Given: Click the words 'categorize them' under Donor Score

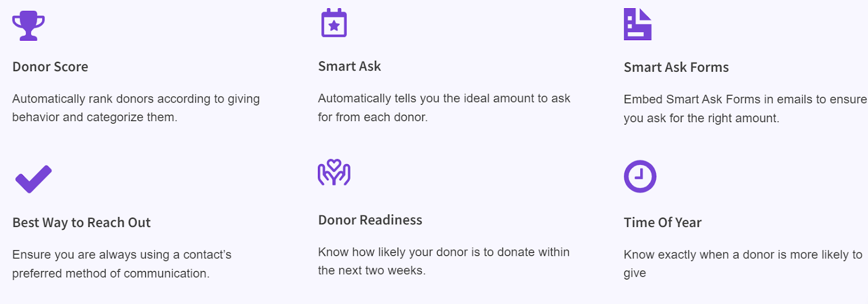Looking at the screenshot, I should pos(131,117).
